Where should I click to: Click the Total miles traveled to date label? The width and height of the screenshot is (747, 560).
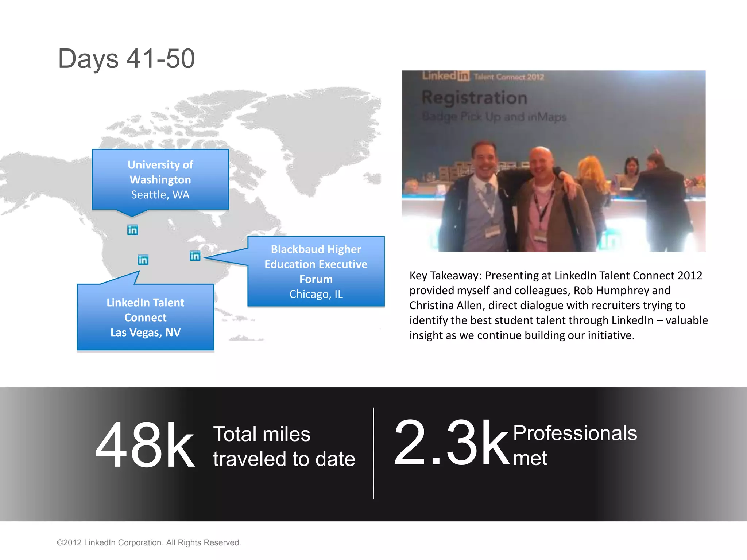(284, 446)
